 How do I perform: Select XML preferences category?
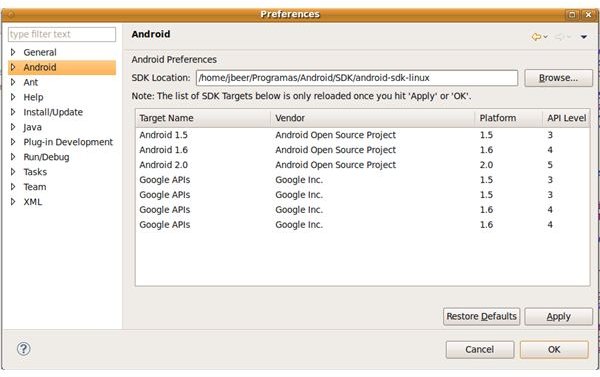(x=33, y=202)
